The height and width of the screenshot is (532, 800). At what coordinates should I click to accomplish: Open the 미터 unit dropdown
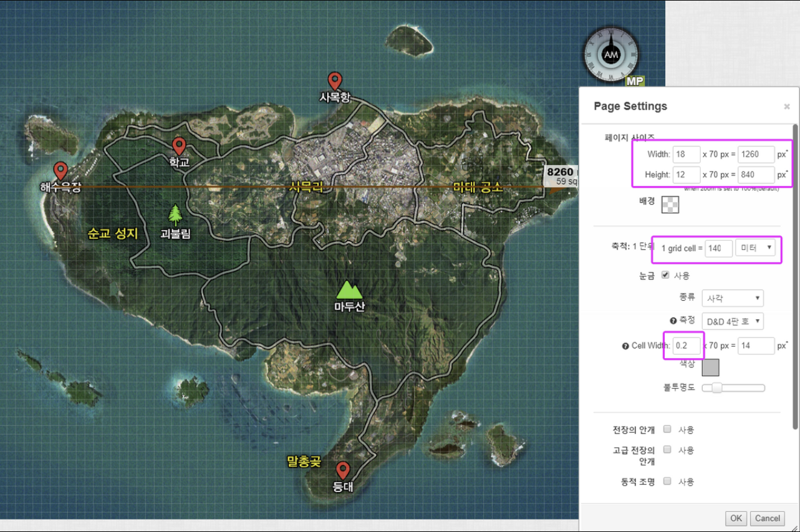coord(756,248)
